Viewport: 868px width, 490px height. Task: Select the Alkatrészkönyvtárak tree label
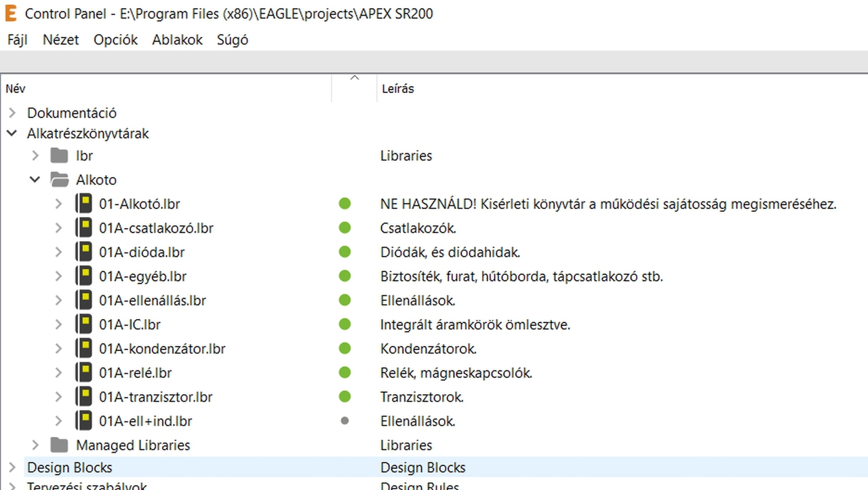(88, 134)
